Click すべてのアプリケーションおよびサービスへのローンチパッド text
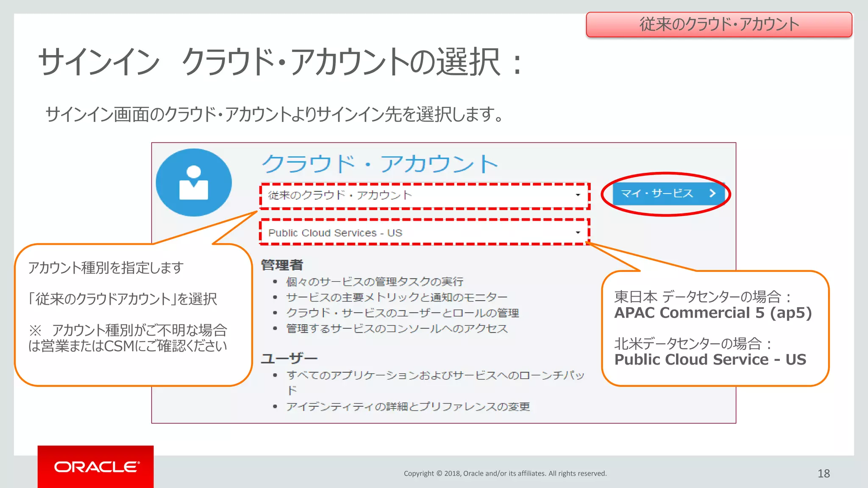 pyautogui.click(x=435, y=383)
